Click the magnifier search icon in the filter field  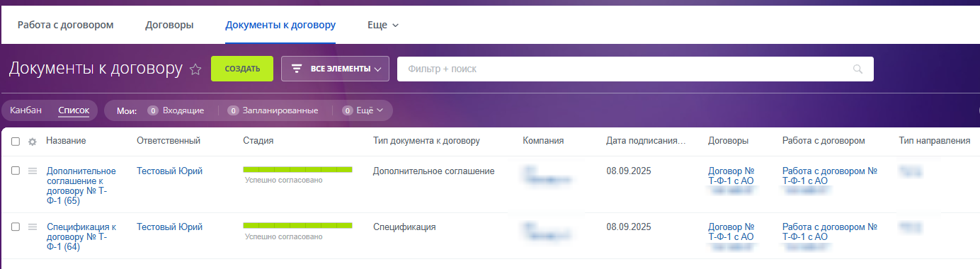click(x=858, y=69)
